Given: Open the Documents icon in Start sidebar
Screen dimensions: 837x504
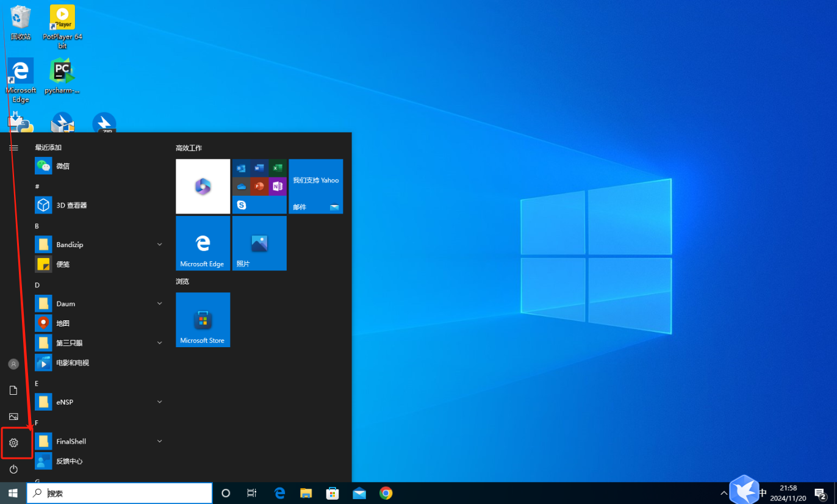Looking at the screenshot, I should coord(13,391).
